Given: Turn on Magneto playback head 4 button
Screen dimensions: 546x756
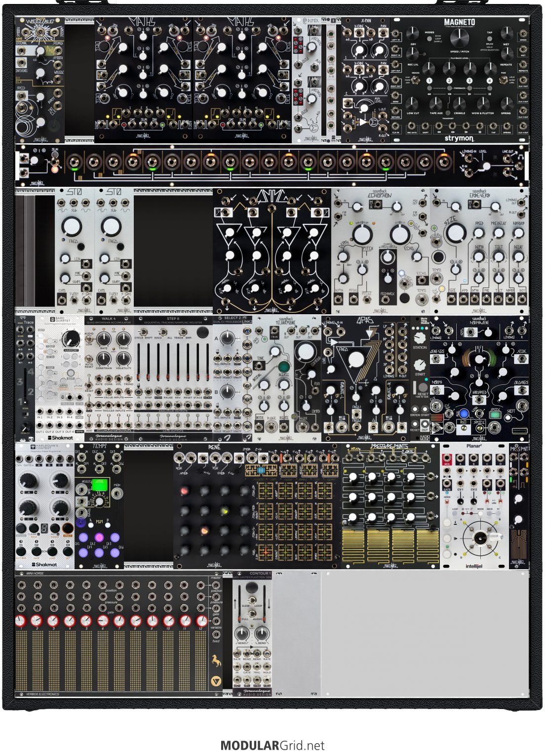Looking at the screenshot, I should click(x=490, y=81).
